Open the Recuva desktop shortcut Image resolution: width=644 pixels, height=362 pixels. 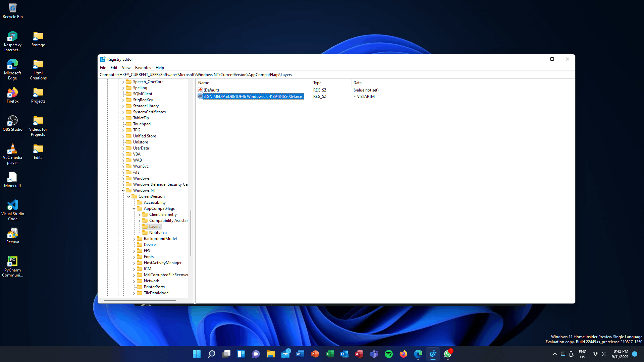(12, 236)
